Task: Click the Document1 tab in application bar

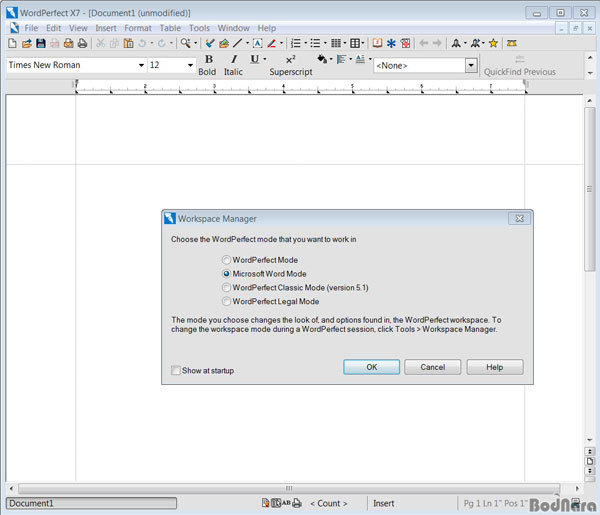Action: click(91, 503)
